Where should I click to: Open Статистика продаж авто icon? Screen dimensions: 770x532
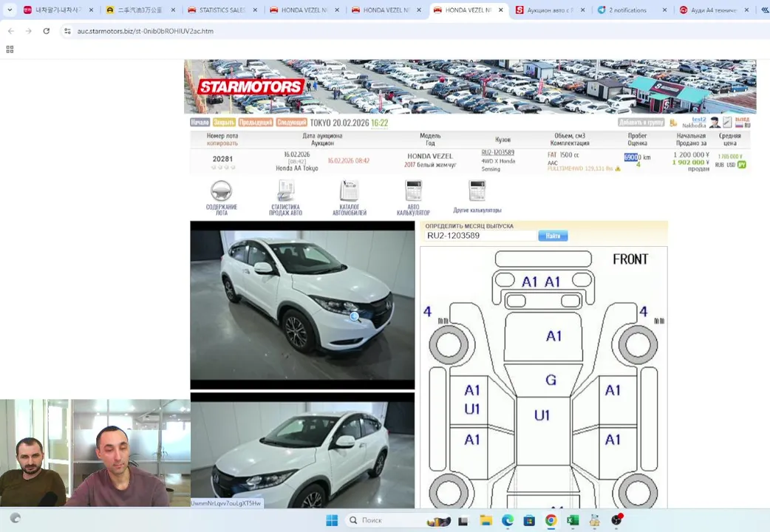tap(285, 191)
